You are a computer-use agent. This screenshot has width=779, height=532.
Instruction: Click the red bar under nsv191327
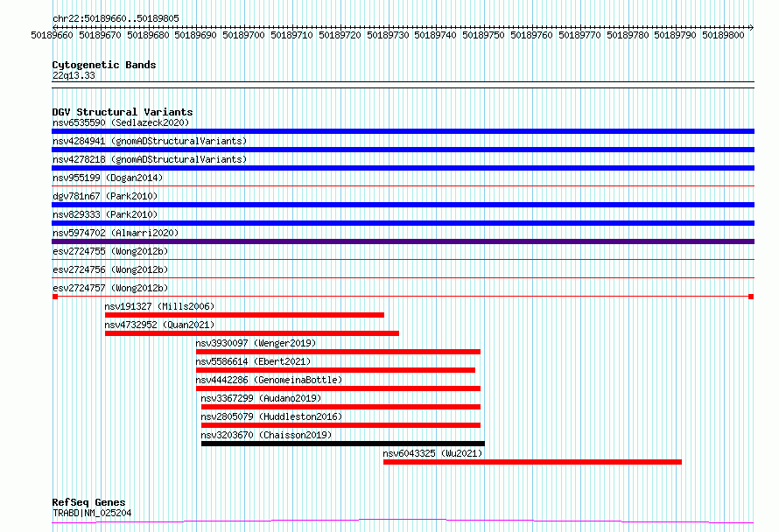pyautogui.click(x=244, y=315)
